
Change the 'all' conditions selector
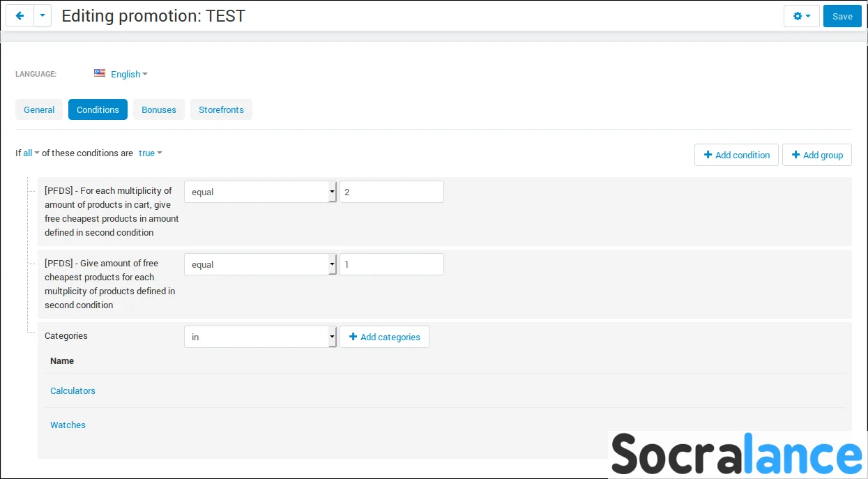31,153
